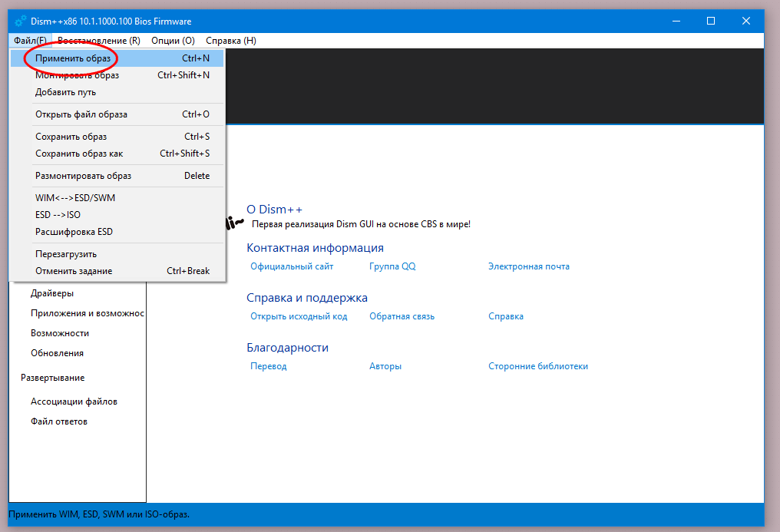
Task: Click the О Dism++ heading
Action: pyautogui.click(x=275, y=210)
